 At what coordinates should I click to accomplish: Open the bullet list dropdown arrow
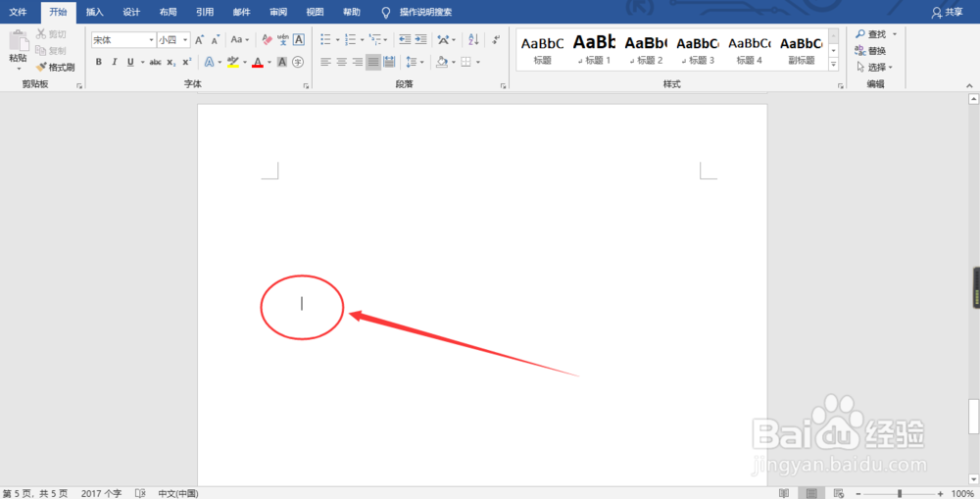pos(337,40)
